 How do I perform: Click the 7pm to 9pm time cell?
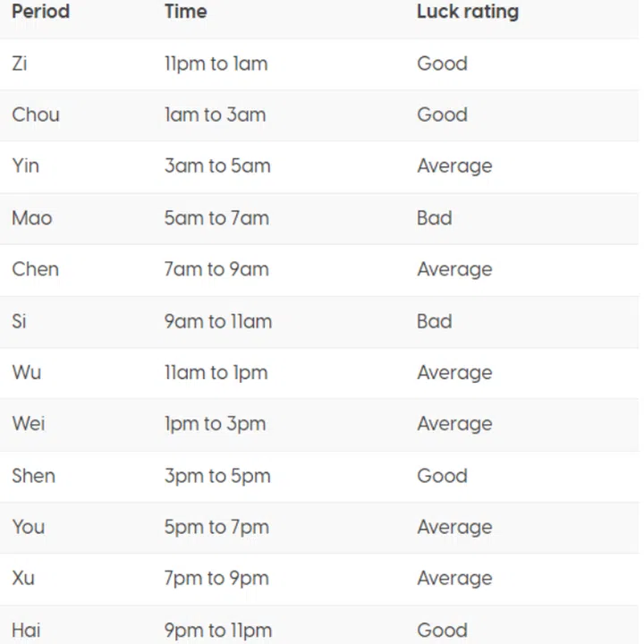(216, 579)
